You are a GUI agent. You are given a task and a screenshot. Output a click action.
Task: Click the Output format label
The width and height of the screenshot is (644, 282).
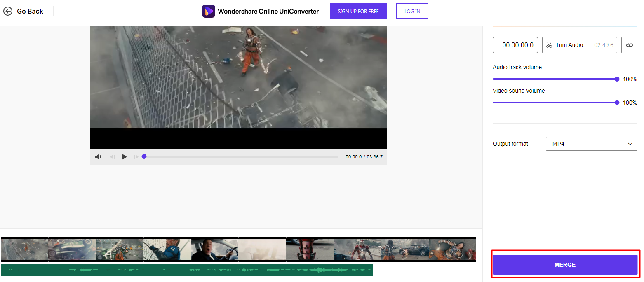[510, 144]
